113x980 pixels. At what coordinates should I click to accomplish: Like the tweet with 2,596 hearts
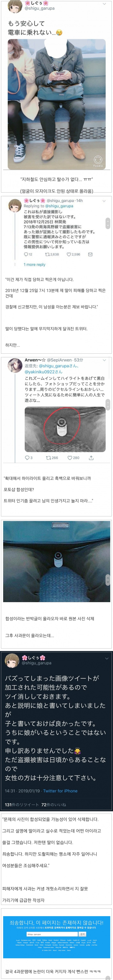point(69,254)
